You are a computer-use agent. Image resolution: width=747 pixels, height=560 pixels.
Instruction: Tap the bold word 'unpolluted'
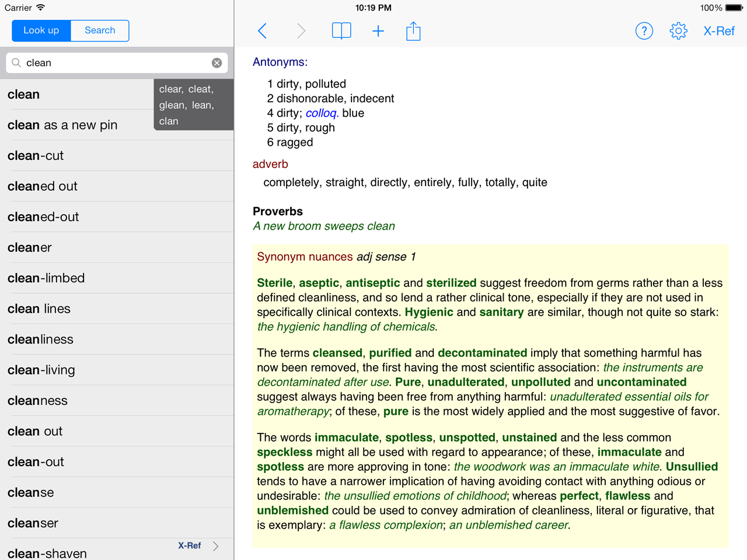click(x=541, y=382)
